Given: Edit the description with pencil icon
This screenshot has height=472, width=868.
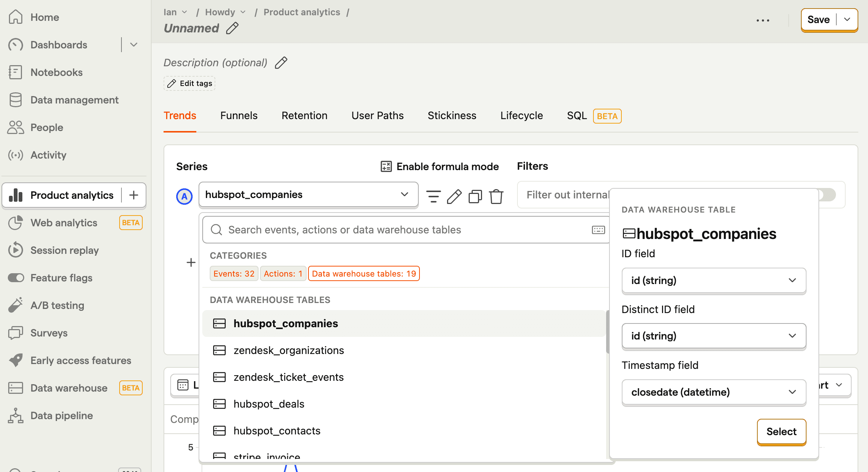Looking at the screenshot, I should (x=281, y=63).
